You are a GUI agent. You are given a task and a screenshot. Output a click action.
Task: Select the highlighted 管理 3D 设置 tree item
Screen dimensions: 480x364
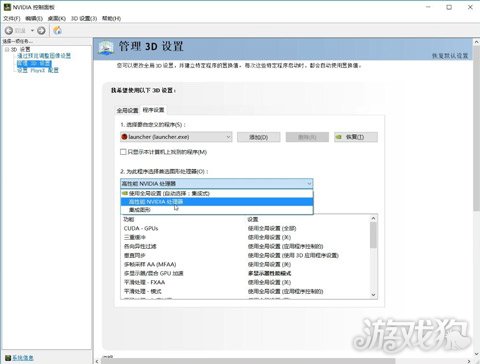point(34,63)
